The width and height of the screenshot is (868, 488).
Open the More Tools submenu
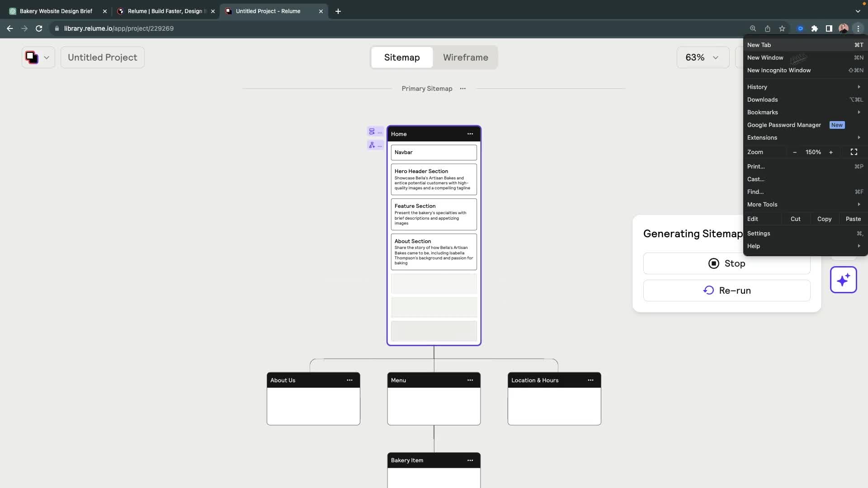805,204
